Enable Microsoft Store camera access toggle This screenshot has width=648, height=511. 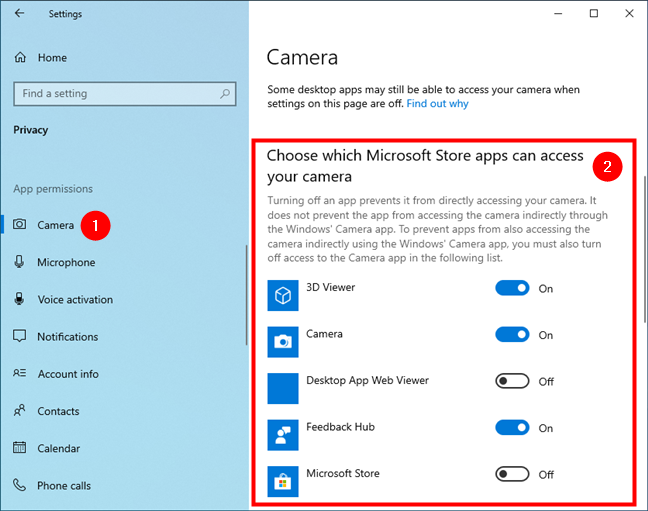[x=512, y=474]
